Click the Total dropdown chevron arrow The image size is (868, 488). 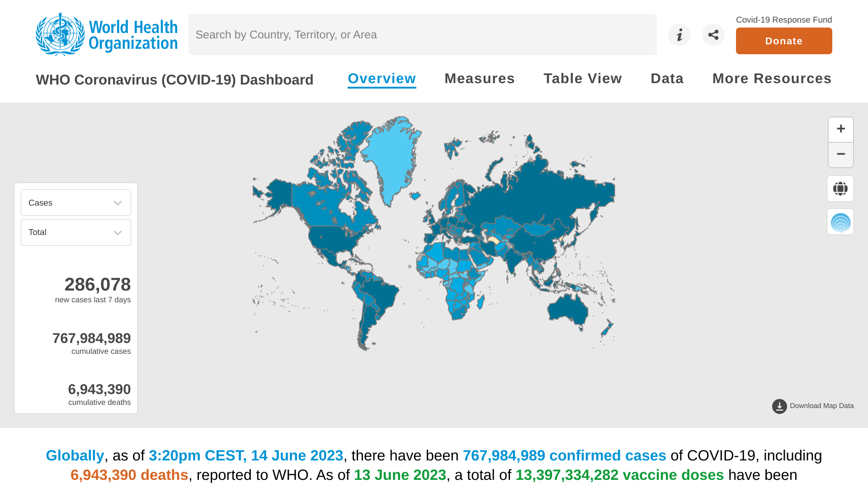(x=118, y=233)
